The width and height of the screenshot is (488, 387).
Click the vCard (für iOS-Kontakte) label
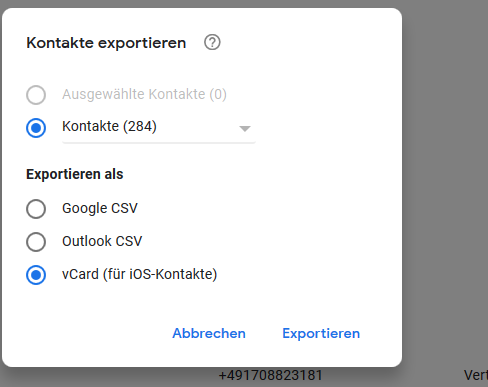point(139,274)
